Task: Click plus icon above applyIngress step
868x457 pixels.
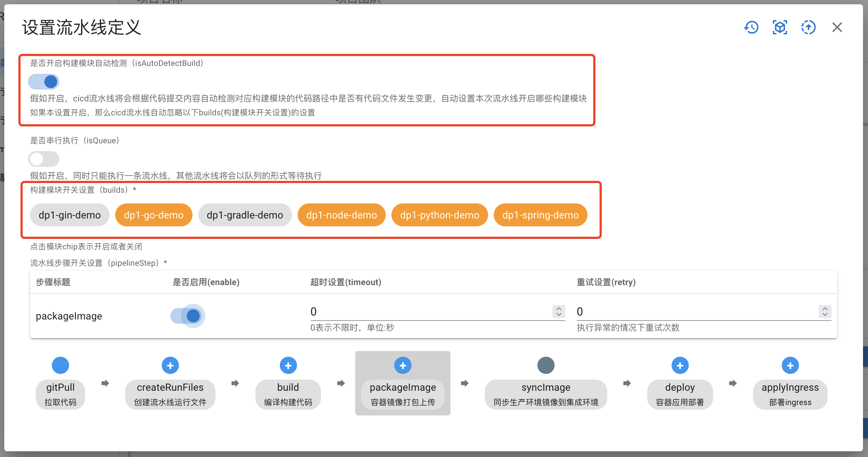Action: 790,365
